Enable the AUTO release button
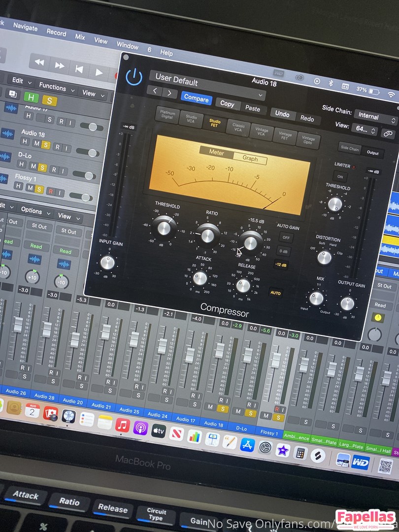This screenshot has width=399, height=532. click(275, 293)
